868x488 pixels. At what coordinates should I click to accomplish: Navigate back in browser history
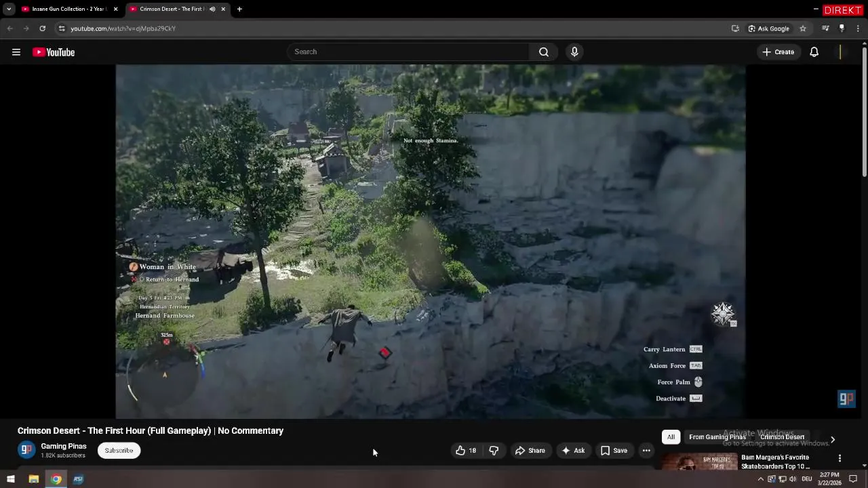9,28
